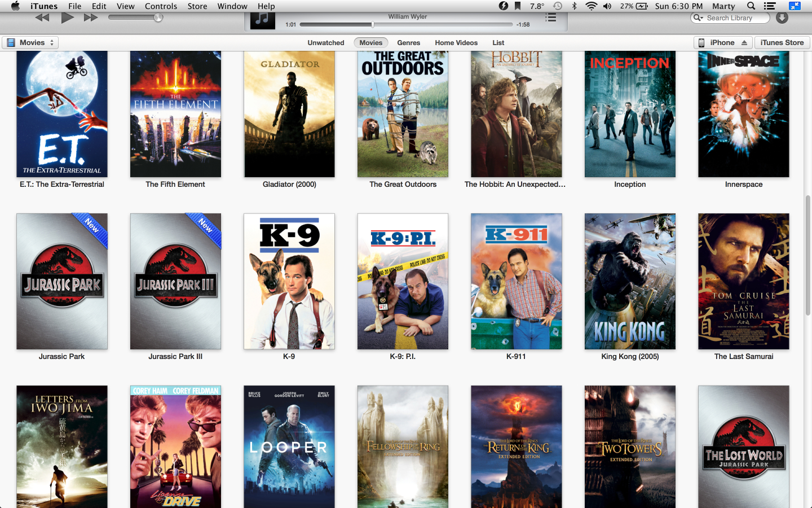This screenshot has width=812, height=508.
Task: Open the iTunes menu
Action: 44,6
